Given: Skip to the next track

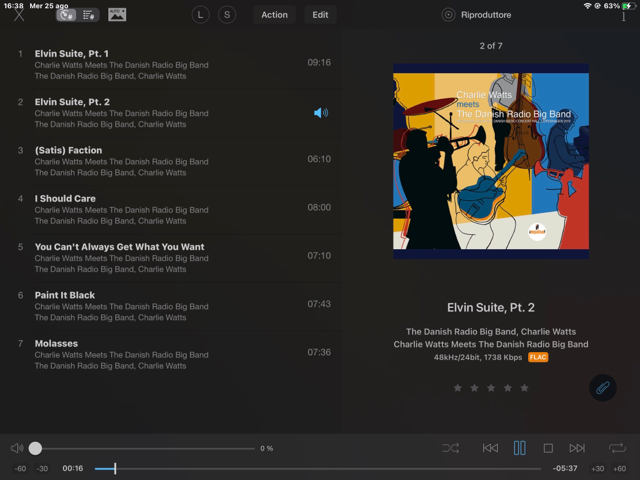Looking at the screenshot, I should tap(577, 448).
